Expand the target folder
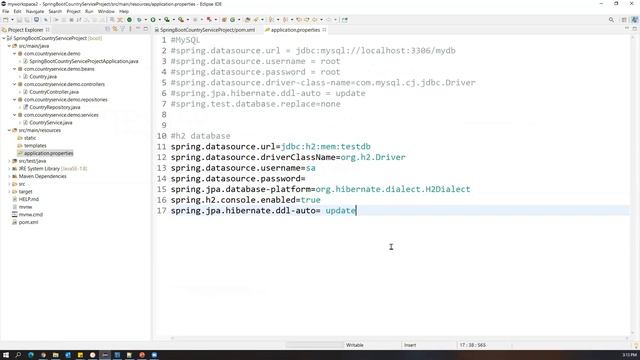 pos(9,191)
